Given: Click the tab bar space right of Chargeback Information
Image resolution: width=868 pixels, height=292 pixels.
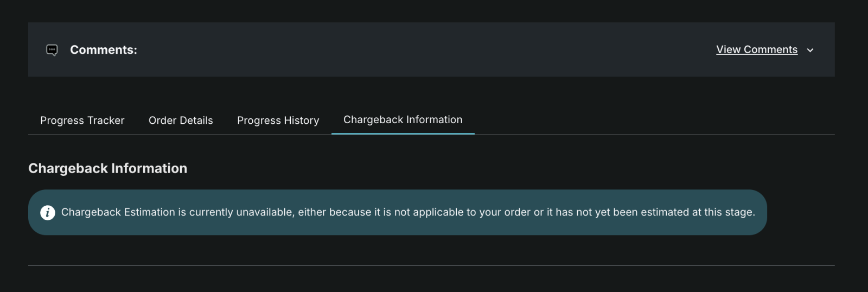Looking at the screenshot, I should coord(651,120).
